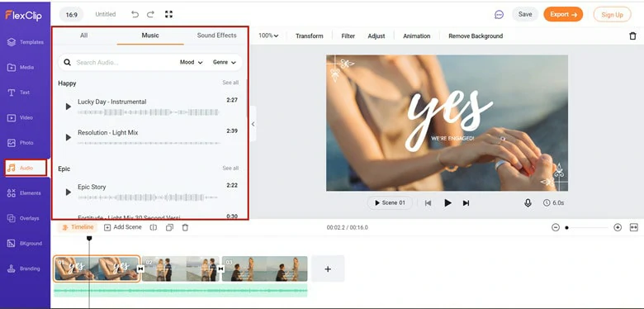Expand the Mood filter dropdown

[x=192, y=63]
